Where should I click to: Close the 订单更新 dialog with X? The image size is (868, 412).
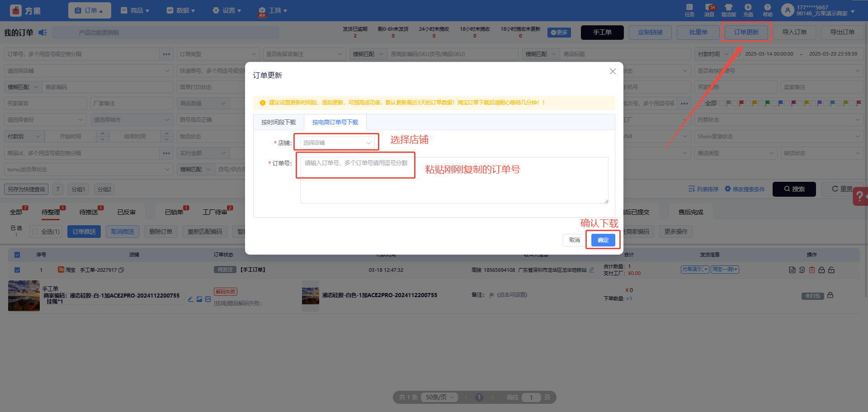point(613,71)
